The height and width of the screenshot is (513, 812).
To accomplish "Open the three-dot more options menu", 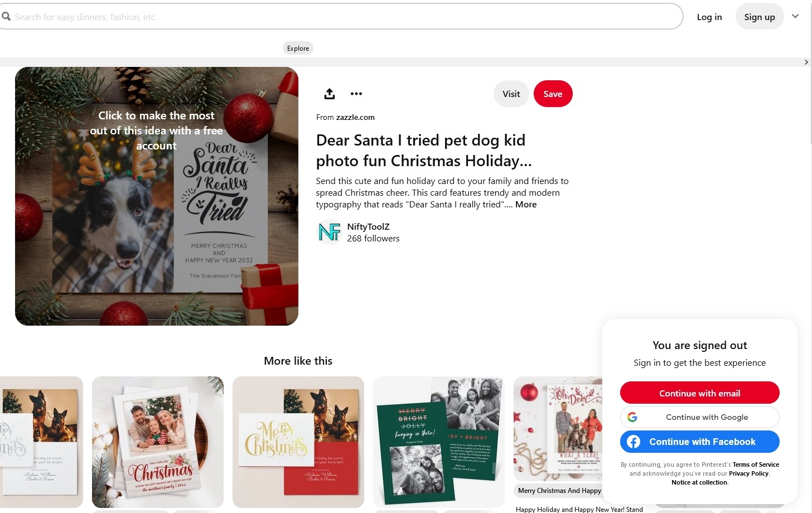I will pyautogui.click(x=356, y=94).
